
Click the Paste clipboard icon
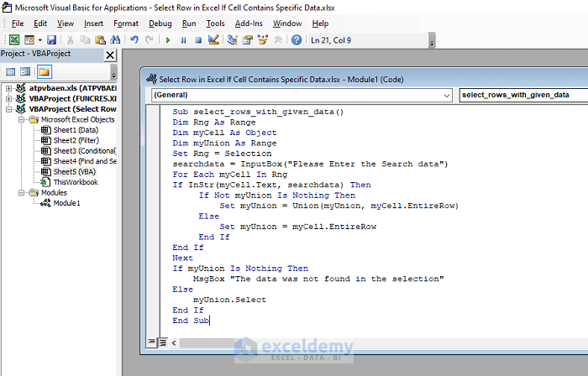pos(100,39)
